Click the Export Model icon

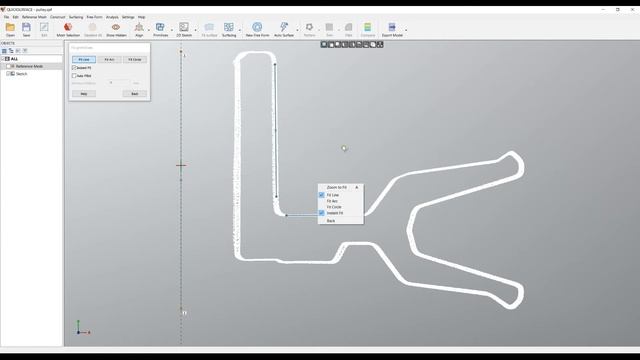pos(392,27)
